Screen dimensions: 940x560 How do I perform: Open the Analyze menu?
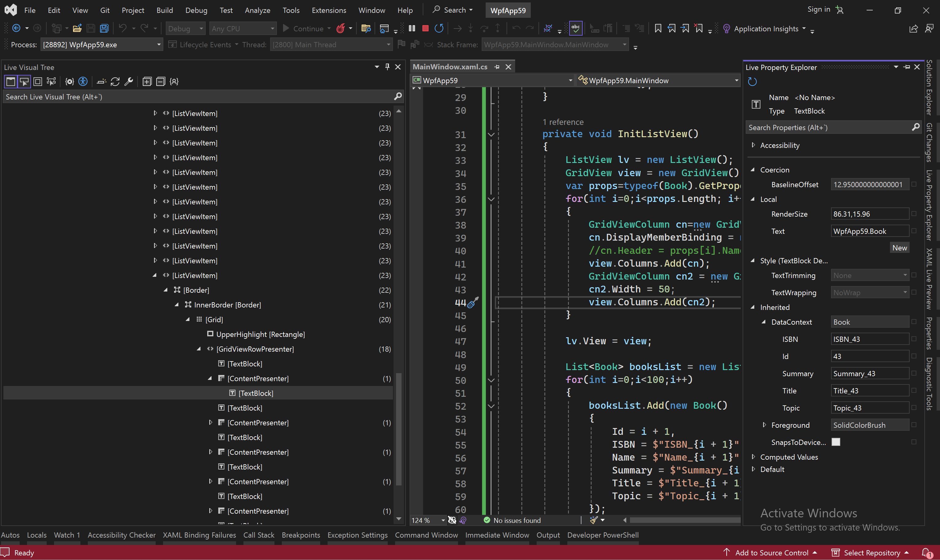point(258,10)
